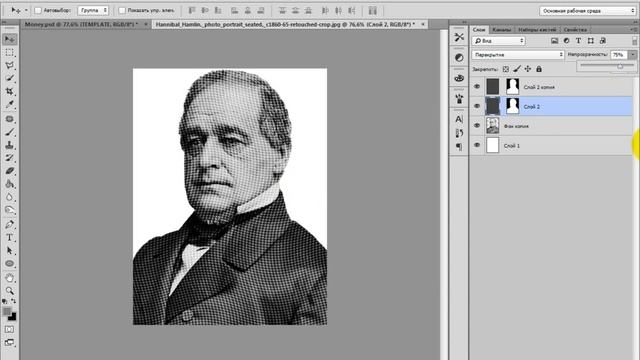Select the Horizontal Type tool
Image resolution: width=640 pixels, height=360 pixels.
coord(10,238)
